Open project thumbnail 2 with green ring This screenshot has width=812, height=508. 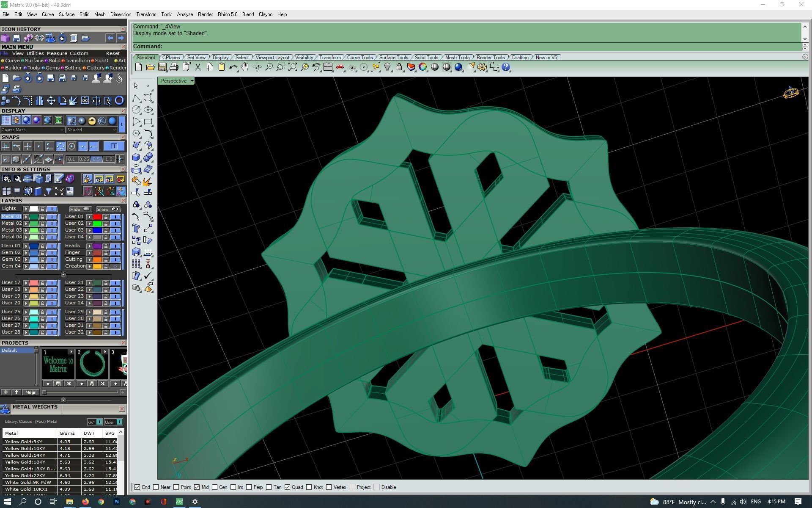click(x=92, y=364)
